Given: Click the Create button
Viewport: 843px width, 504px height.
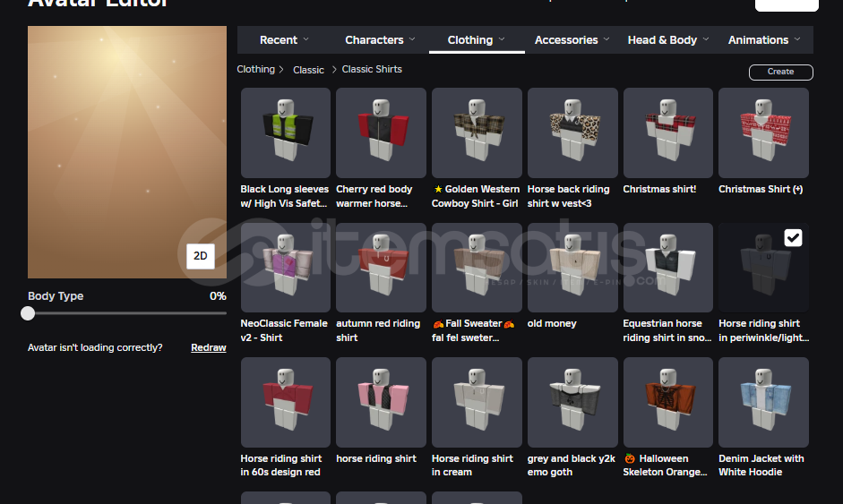Looking at the screenshot, I should pyautogui.click(x=780, y=72).
